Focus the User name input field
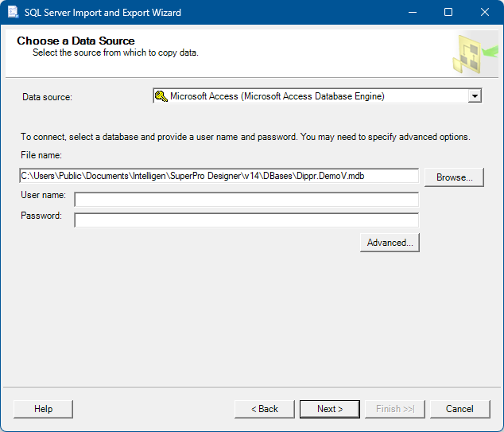The height and width of the screenshot is (432, 504). coord(246,200)
